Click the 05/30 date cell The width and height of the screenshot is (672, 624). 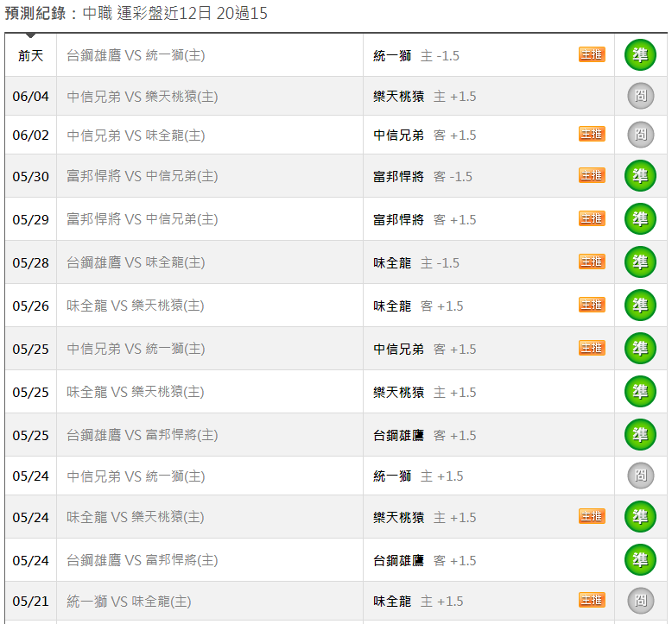(31, 176)
